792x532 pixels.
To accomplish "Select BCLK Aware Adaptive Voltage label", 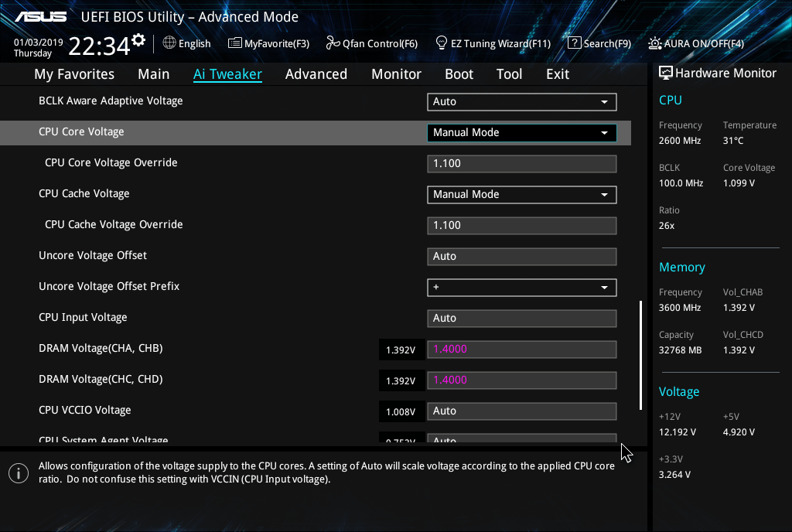I will click(x=111, y=101).
